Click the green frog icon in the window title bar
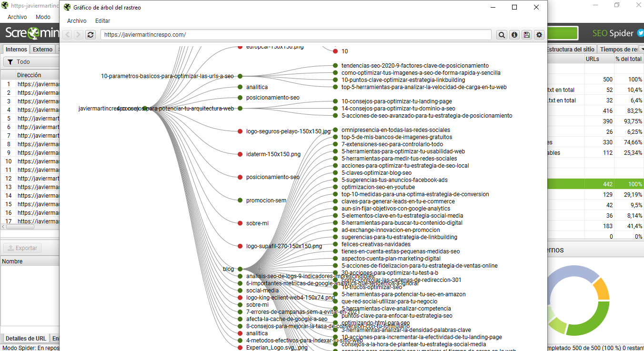 tap(67, 8)
